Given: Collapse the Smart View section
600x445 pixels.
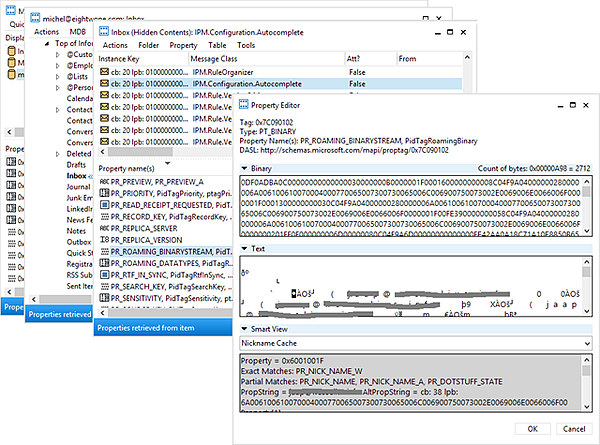Looking at the screenshot, I should pos(244,327).
